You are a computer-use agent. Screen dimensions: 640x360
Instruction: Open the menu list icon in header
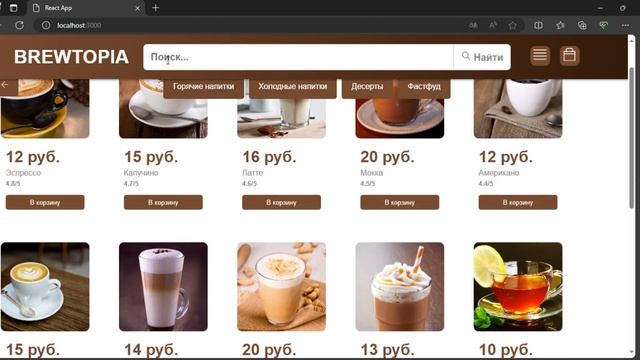[x=540, y=56]
